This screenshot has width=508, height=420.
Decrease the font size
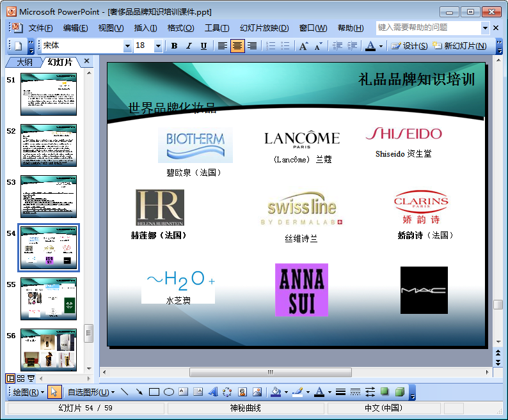(319, 46)
